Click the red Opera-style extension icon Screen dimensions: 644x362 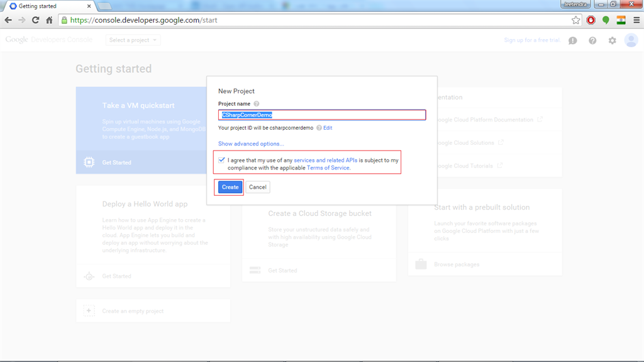591,20
